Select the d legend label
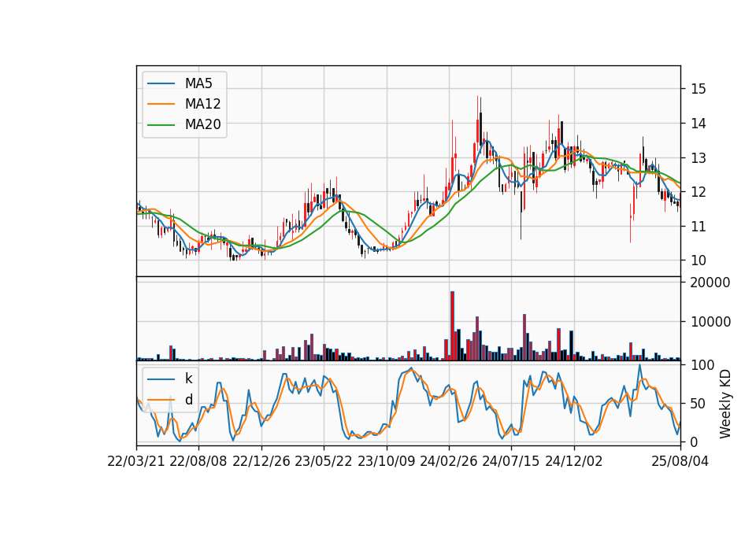The width and height of the screenshot is (756, 543). tap(188, 400)
